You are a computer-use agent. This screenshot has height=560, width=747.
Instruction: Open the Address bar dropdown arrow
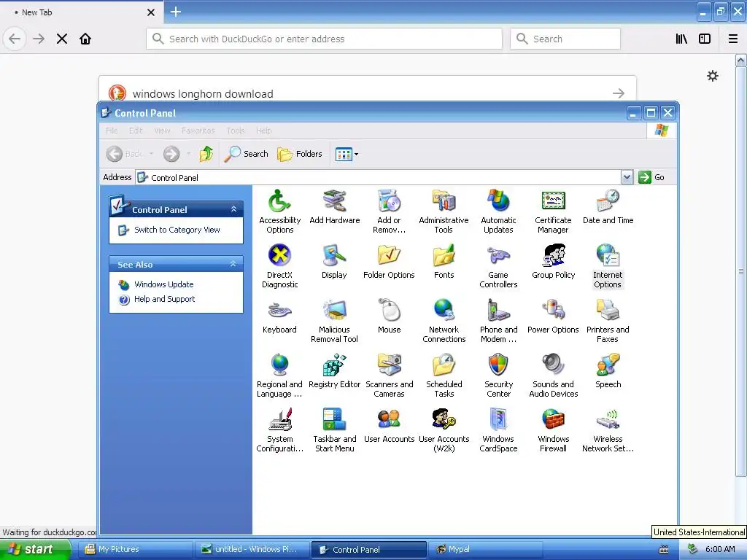(627, 177)
